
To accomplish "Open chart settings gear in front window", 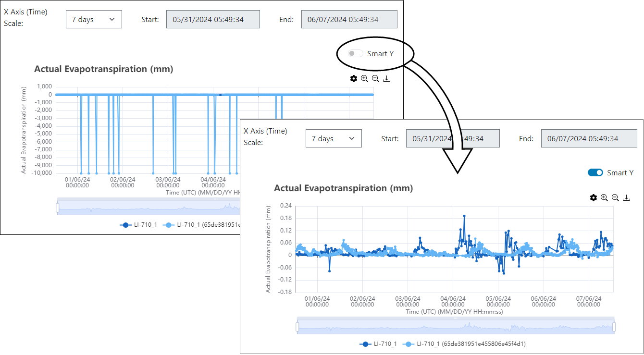I will [594, 198].
